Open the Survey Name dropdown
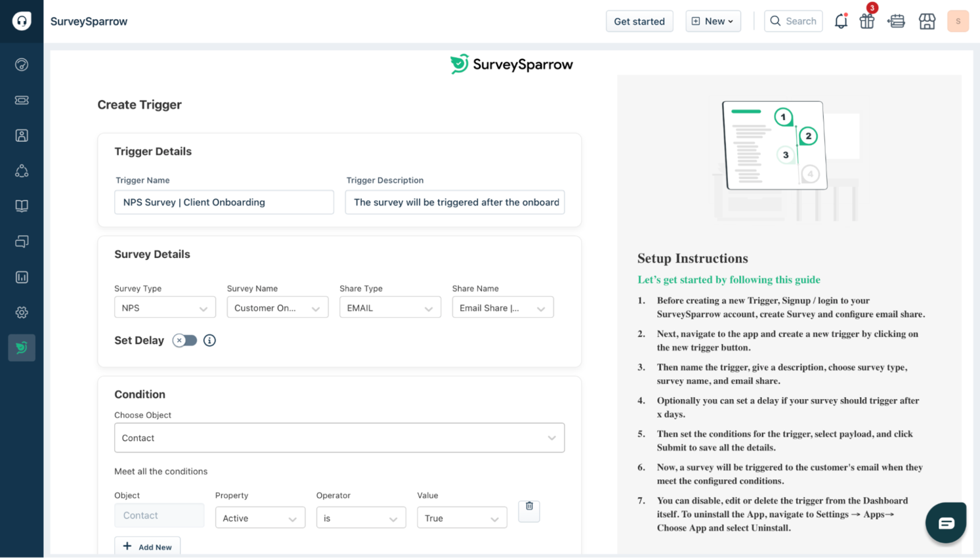Screen dimensions: 980x558 (x=278, y=307)
